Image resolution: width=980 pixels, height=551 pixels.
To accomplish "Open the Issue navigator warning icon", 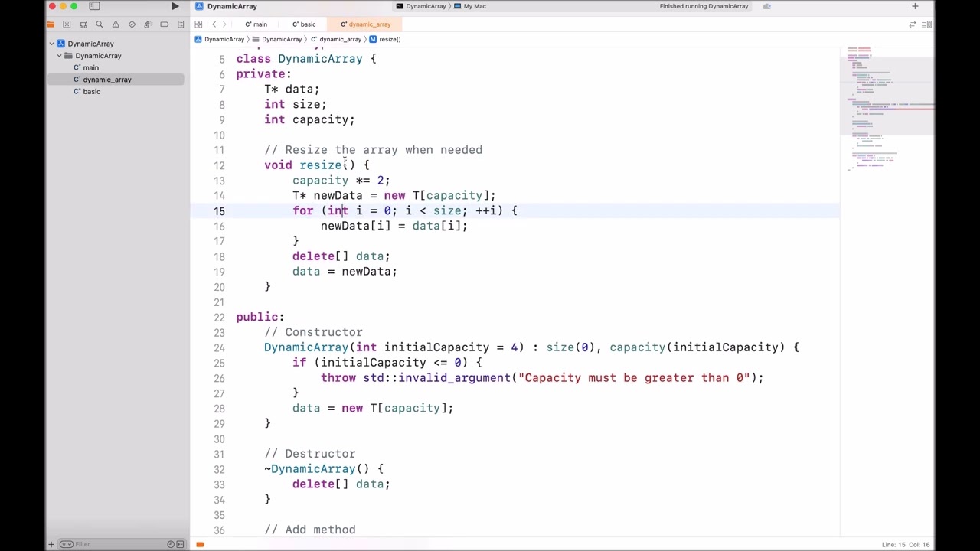I will (116, 24).
